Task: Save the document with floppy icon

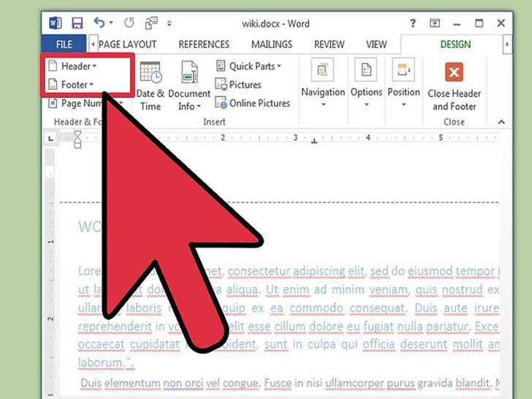Action: 77,23
